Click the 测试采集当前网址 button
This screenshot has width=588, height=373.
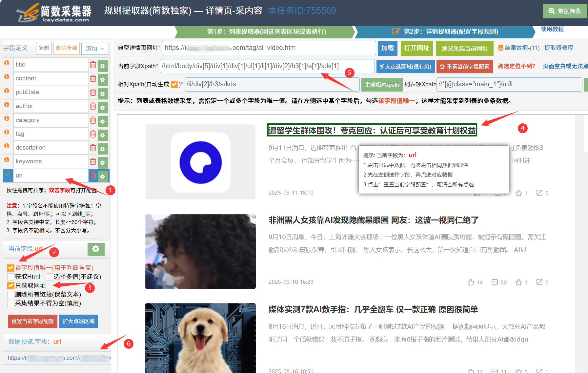(464, 48)
